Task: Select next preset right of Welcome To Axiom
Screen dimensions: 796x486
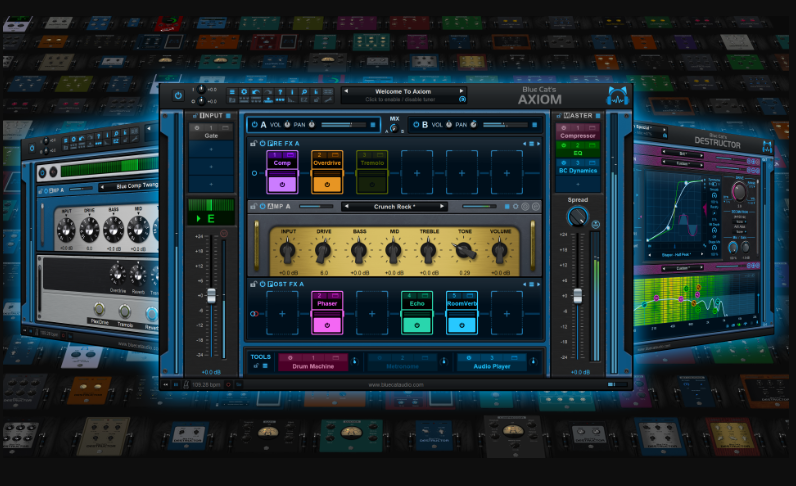Action: [461, 91]
